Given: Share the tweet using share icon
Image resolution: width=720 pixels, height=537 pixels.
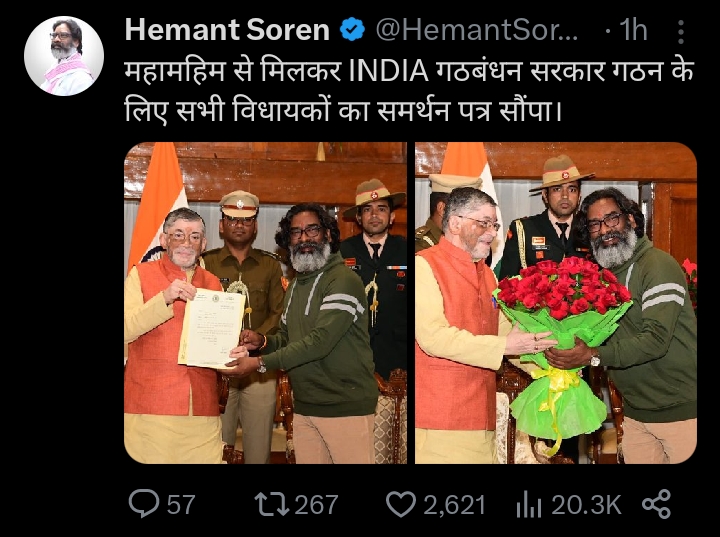Looking at the screenshot, I should tap(656, 504).
